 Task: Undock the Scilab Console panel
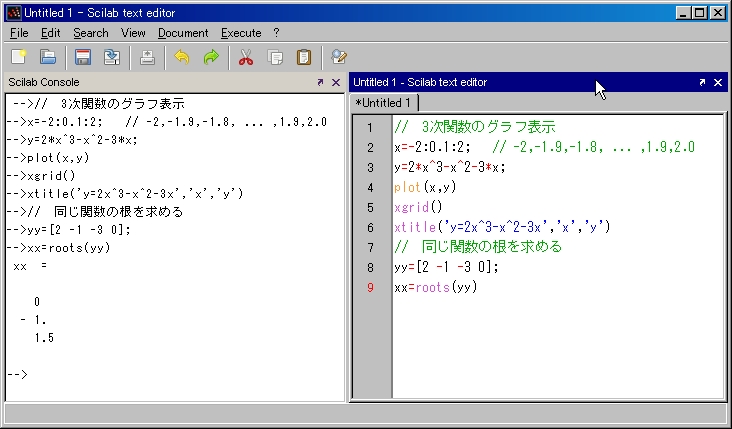click(x=320, y=82)
